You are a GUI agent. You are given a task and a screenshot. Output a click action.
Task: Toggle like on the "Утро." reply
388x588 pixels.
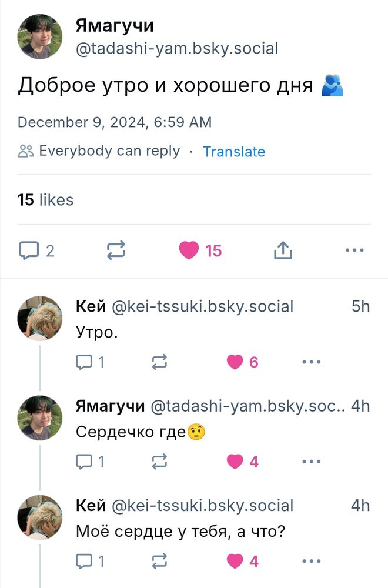pyautogui.click(x=235, y=363)
